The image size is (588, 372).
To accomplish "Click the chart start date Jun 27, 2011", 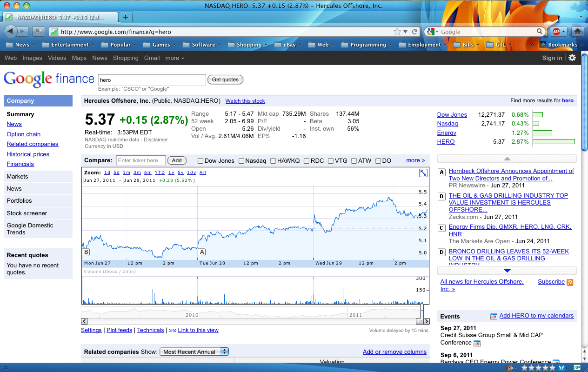I will click(100, 180).
